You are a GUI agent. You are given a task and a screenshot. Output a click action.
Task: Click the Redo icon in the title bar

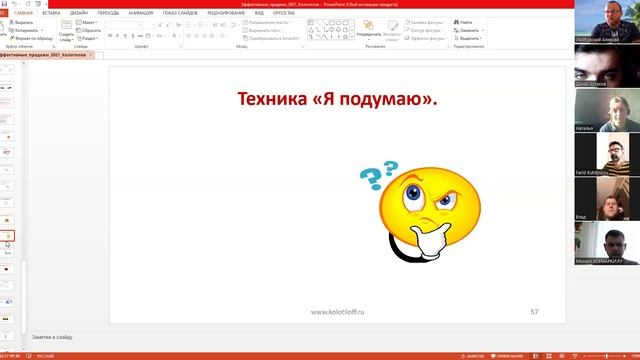pyautogui.click(x=28, y=4)
